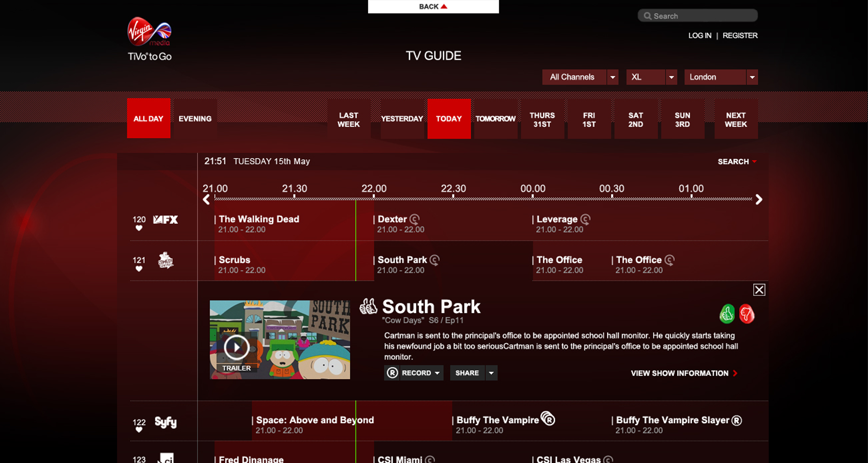Click the Virgin Media logo
This screenshot has width=868, height=463.
pyautogui.click(x=149, y=32)
